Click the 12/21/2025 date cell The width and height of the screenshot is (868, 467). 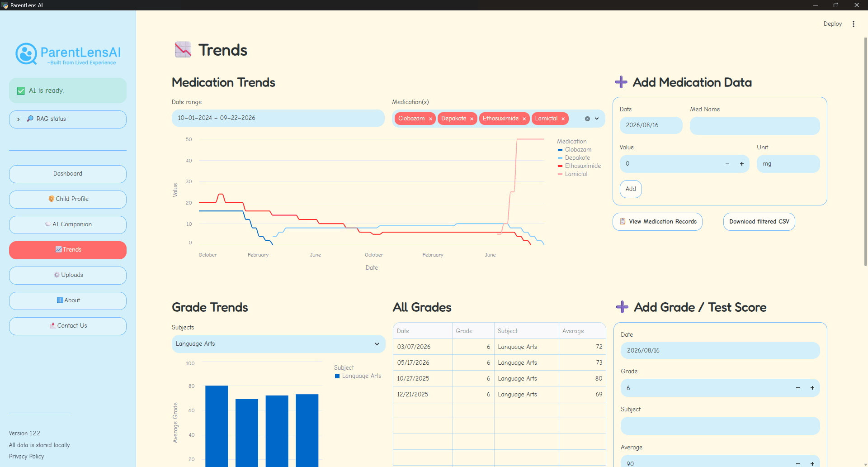pyautogui.click(x=423, y=394)
